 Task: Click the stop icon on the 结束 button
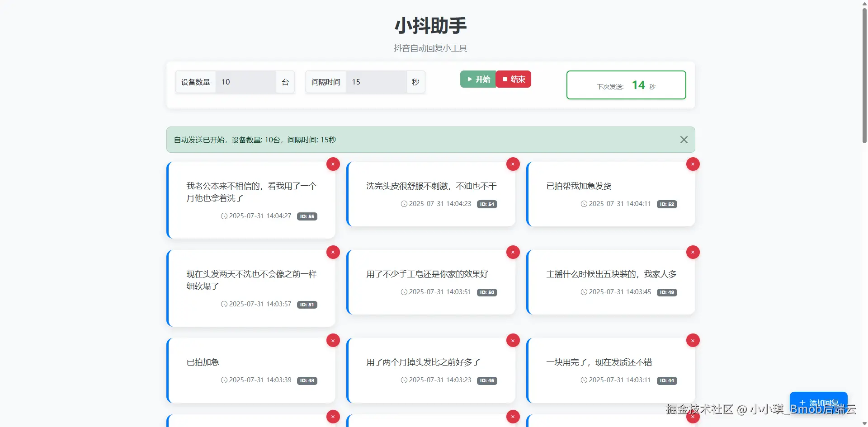504,79
